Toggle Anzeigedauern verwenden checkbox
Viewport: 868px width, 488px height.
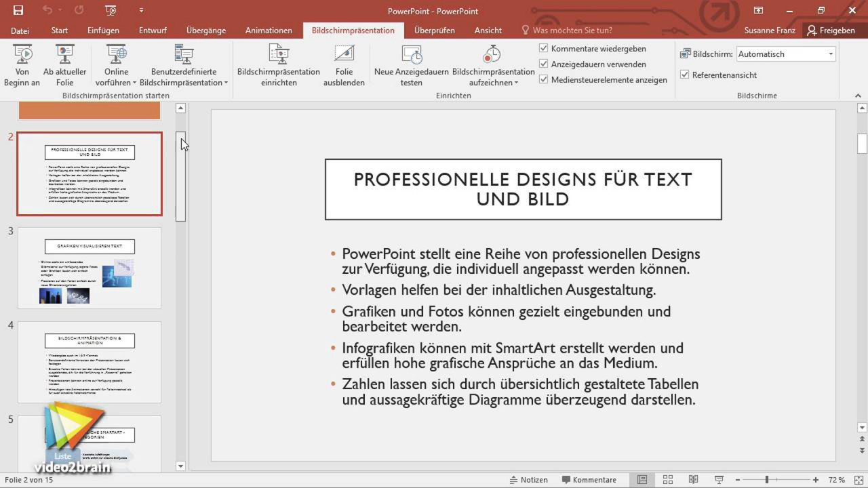click(544, 64)
